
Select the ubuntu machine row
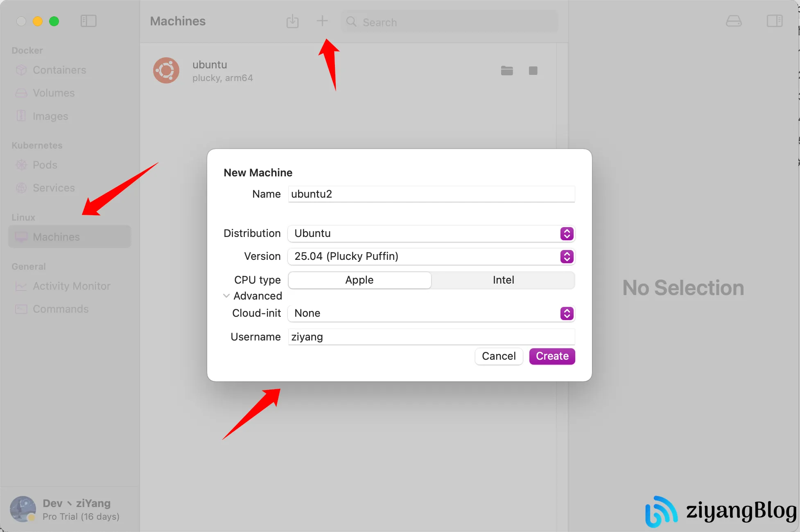click(348, 71)
